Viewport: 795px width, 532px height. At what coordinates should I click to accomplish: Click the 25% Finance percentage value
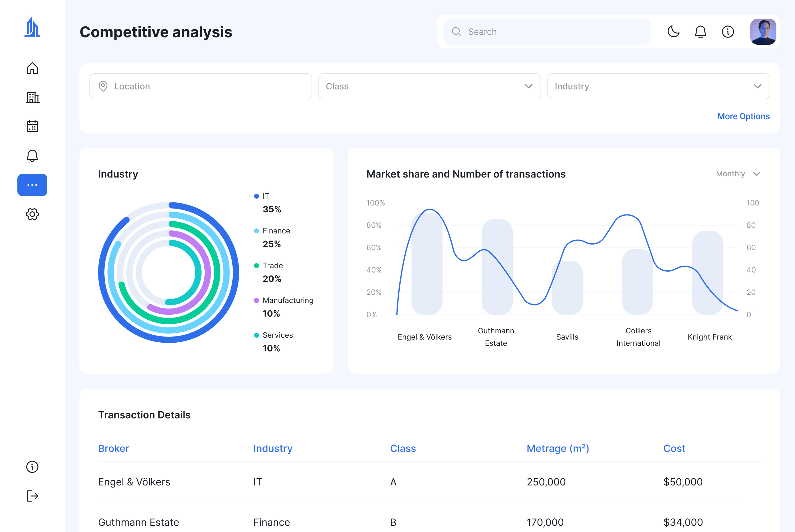(x=271, y=244)
